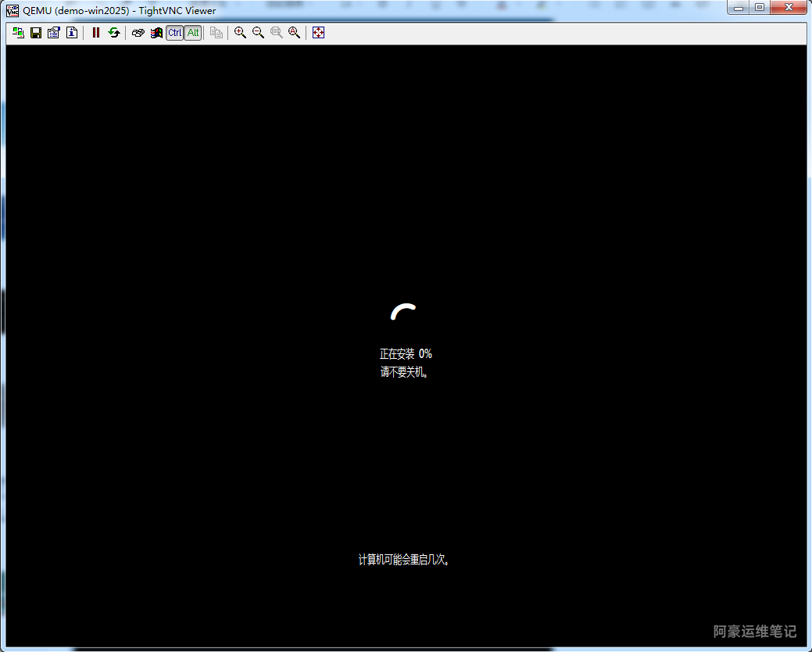
Task: Save connection info using the floppy disk icon
Action: 36,33
